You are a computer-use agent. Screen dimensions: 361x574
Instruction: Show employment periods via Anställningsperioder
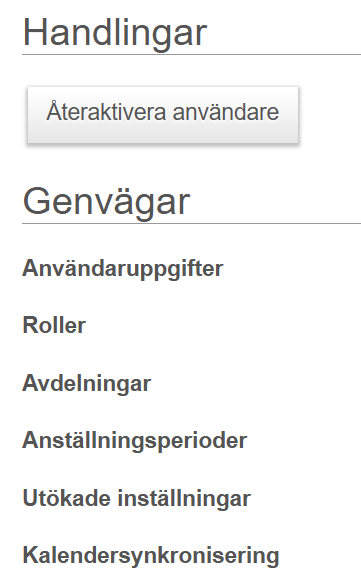click(x=135, y=442)
